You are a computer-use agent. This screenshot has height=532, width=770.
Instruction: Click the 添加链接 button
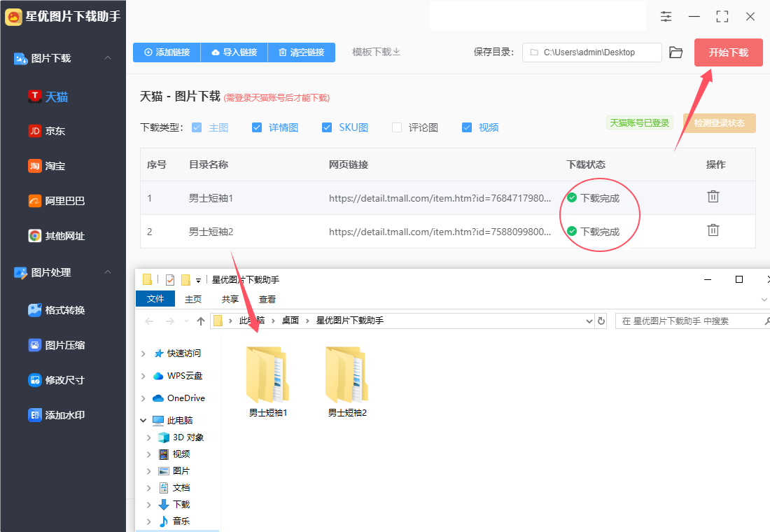(167, 52)
